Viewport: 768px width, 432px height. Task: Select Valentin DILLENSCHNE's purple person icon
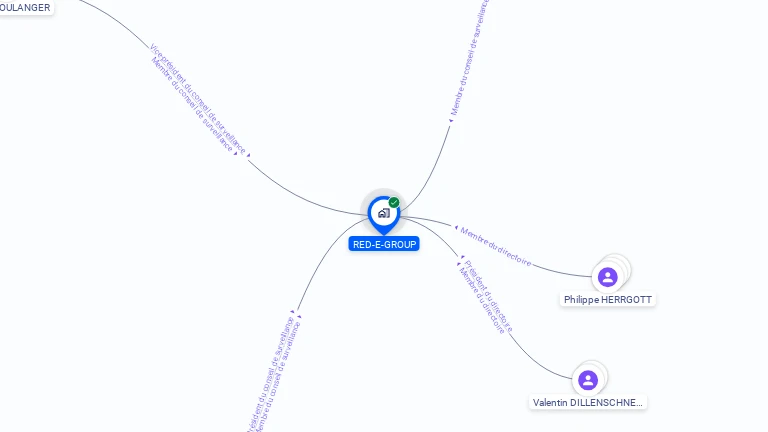588,380
